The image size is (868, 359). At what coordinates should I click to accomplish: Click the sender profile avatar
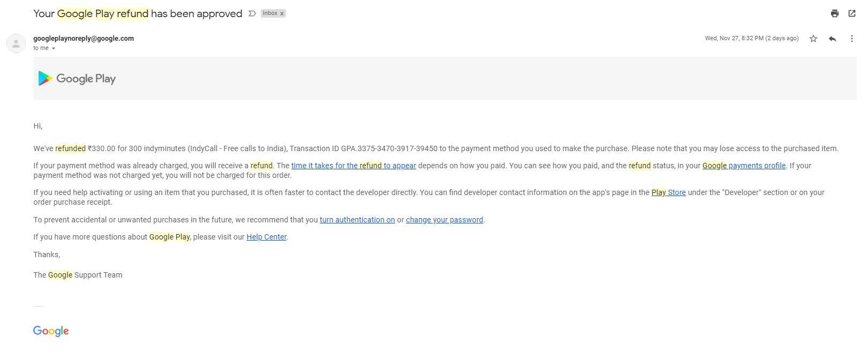click(x=16, y=43)
